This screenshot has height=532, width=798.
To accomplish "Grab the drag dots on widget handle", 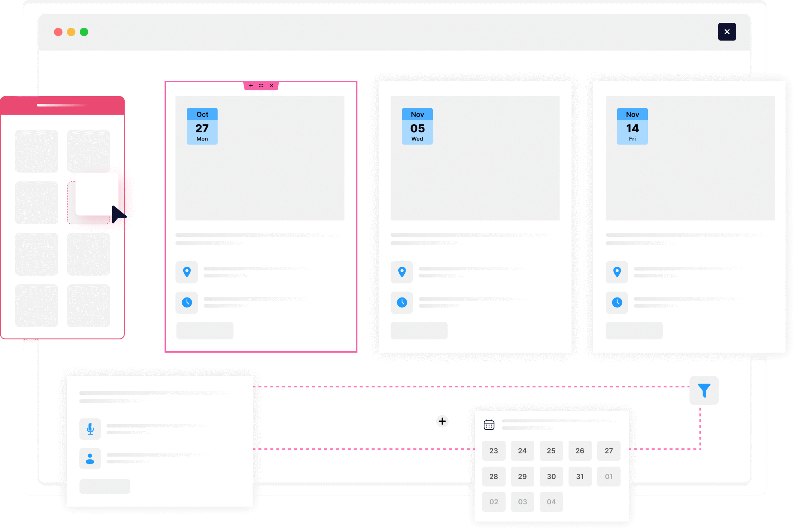I will (261, 85).
